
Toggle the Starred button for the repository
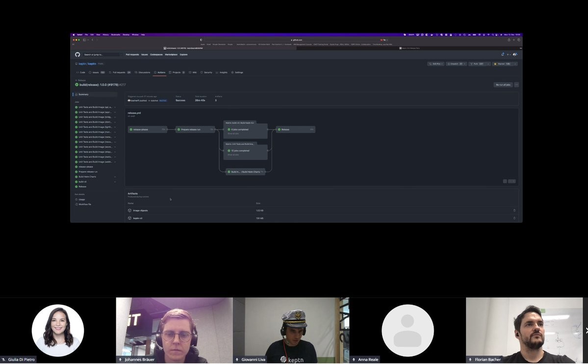(x=502, y=64)
